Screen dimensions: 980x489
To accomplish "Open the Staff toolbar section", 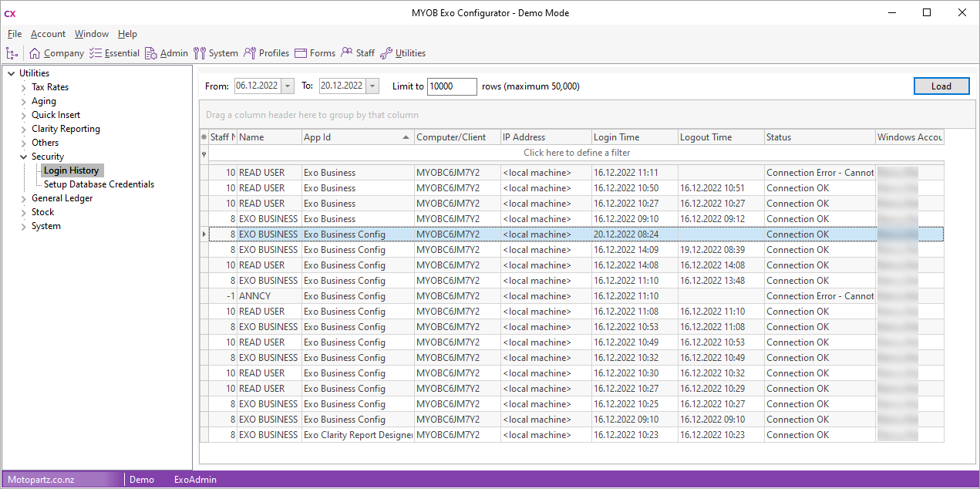I will (x=358, y=53).
